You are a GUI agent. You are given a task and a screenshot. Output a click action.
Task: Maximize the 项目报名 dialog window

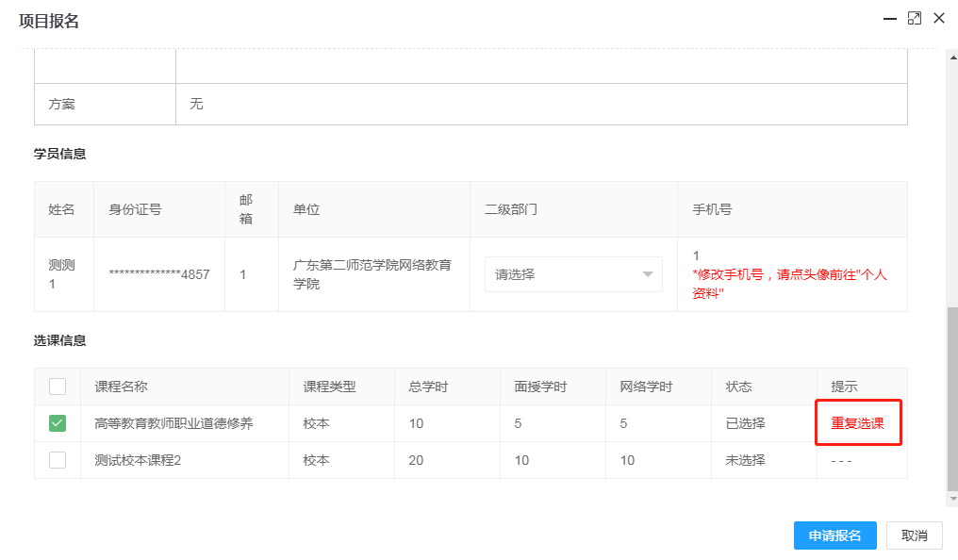(x=914, y=18)
